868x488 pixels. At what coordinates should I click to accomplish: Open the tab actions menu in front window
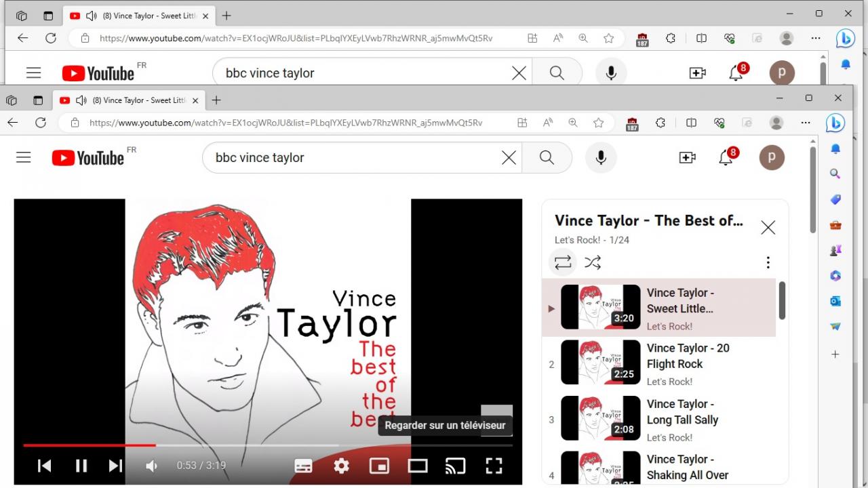38,100
